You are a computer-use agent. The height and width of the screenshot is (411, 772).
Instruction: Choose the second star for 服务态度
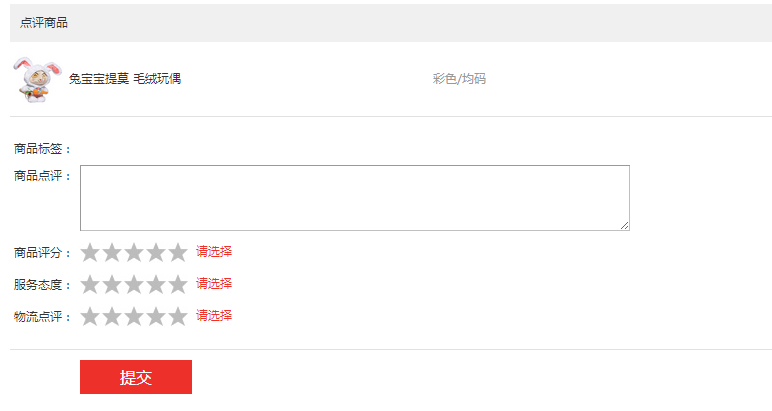[x=112, y=285]
